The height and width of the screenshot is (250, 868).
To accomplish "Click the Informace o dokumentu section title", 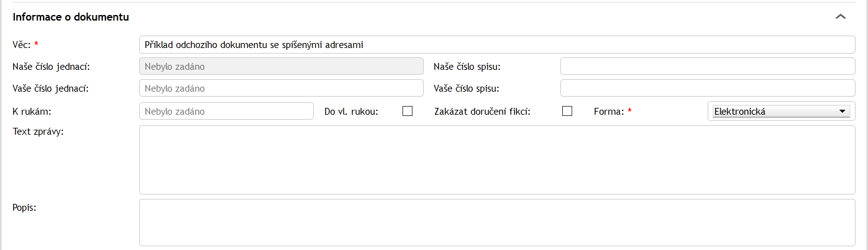I will [x=71, y=17].
